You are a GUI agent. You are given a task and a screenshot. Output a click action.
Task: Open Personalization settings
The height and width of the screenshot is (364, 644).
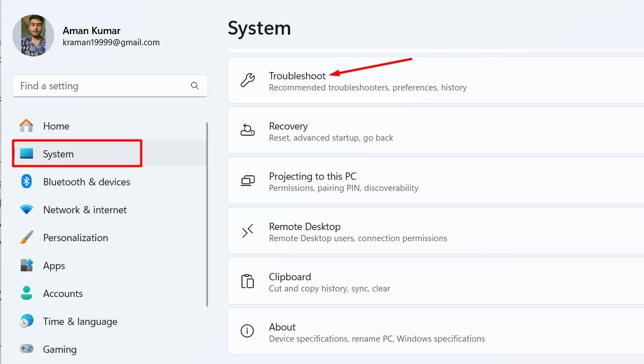tap(110, 238)
